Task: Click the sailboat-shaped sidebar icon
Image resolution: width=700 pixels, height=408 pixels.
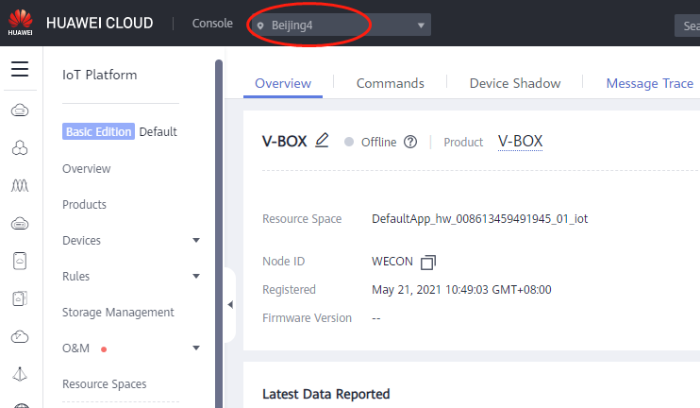Action: pyautogui.click(x=20, y=374)
